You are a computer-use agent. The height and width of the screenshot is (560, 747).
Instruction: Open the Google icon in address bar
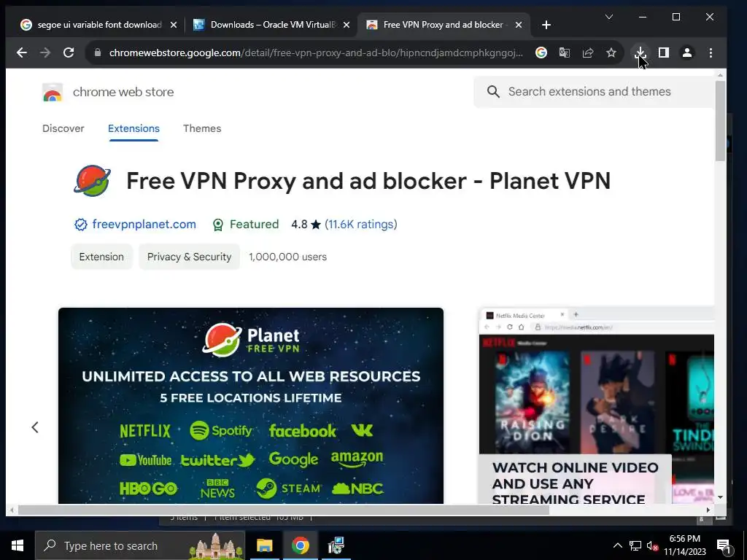[541, 52]
